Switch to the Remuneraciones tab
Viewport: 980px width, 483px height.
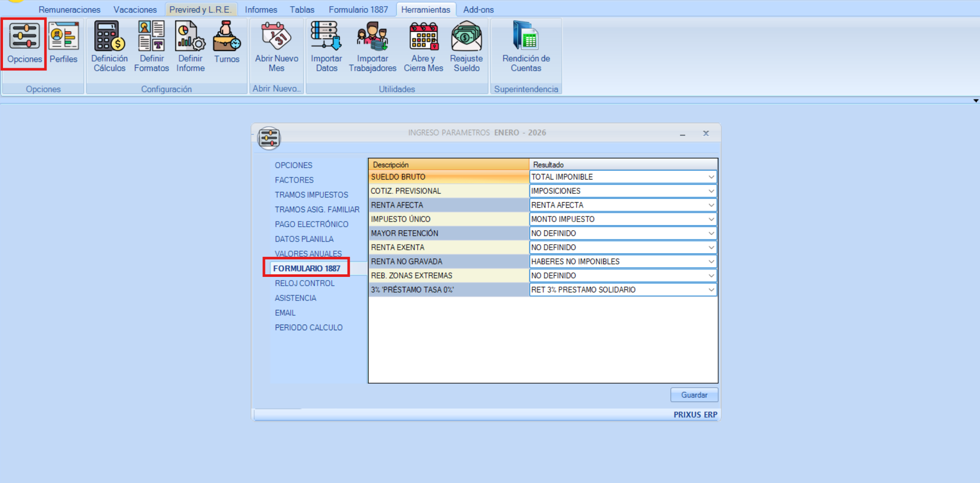(69, 10)
